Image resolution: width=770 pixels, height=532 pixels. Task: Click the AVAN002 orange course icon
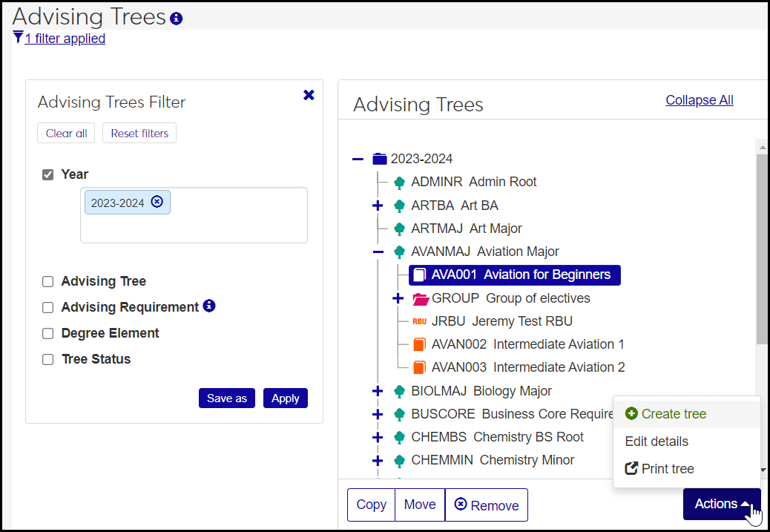(420, 344)
